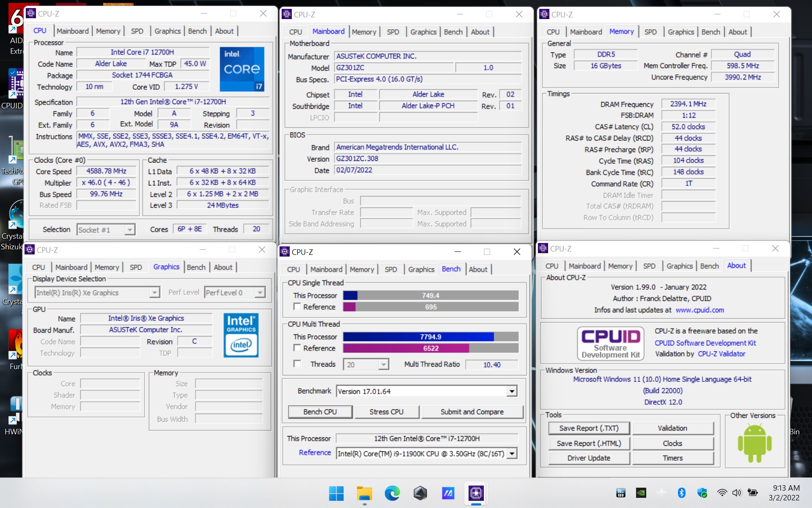Open the Perf Level 0 dropdown
Screen dimensions: 812x508
(x=235, y=293)
